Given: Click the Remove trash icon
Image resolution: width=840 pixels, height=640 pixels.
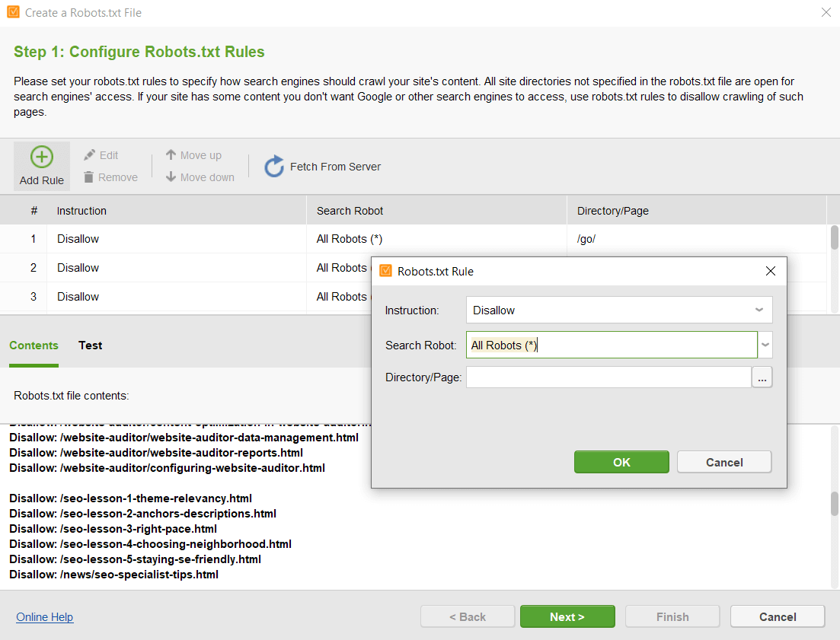Looking at the screenshot, I should [89, 177].
